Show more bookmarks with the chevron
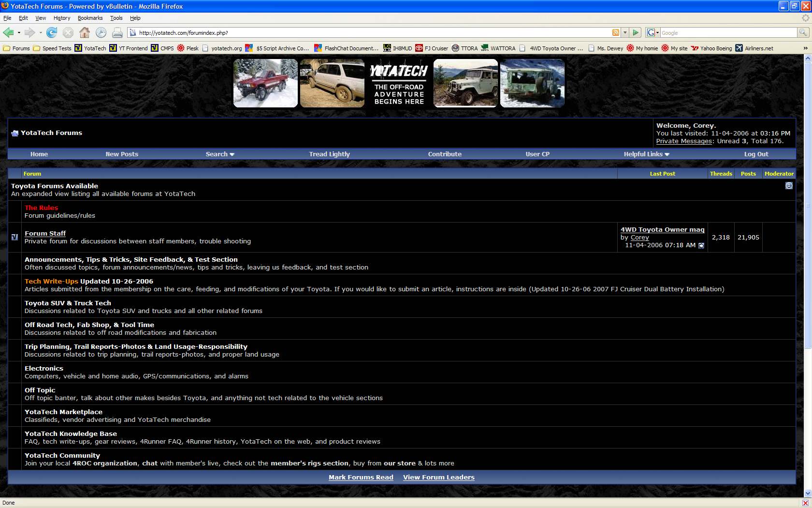 (x=805, y=48)
